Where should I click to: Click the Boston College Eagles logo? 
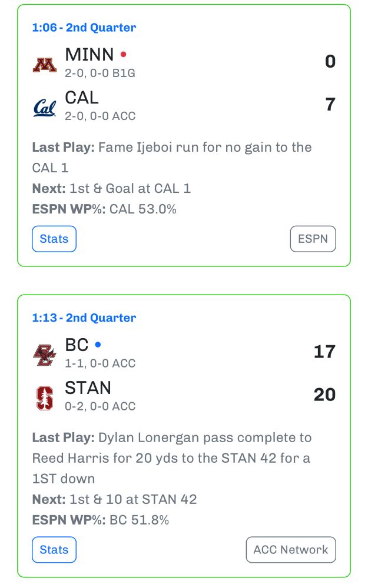(44, 355)
